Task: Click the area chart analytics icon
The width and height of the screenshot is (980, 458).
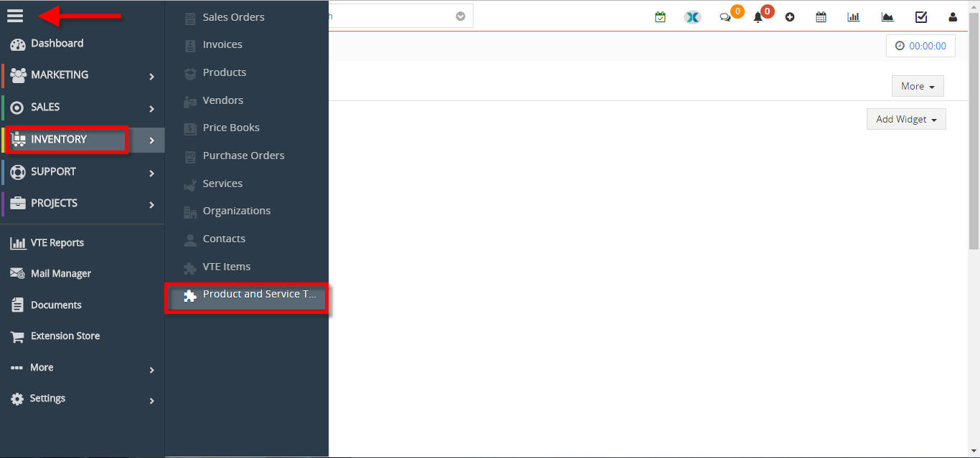Action: [887, 16]
